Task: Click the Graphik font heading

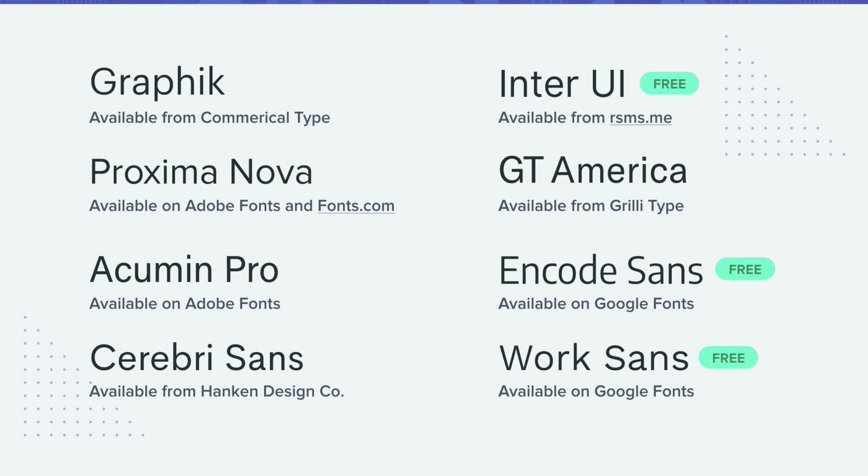Action: tap(157, 82)
